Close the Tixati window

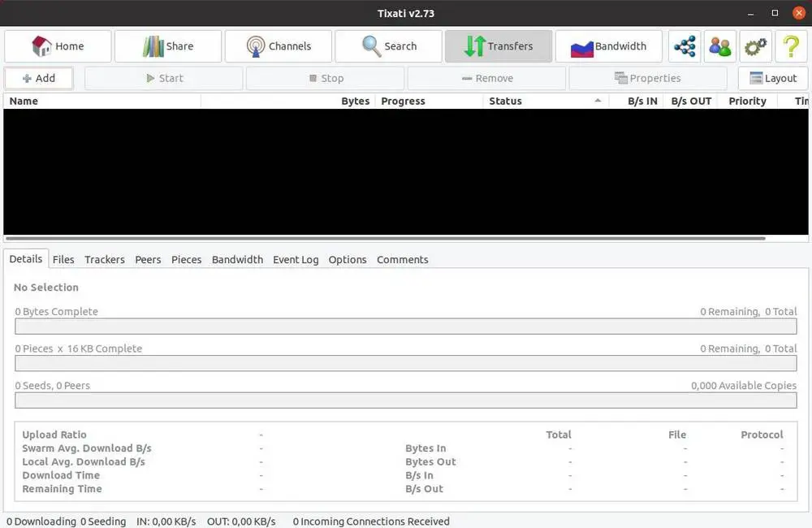coord(799,13)
